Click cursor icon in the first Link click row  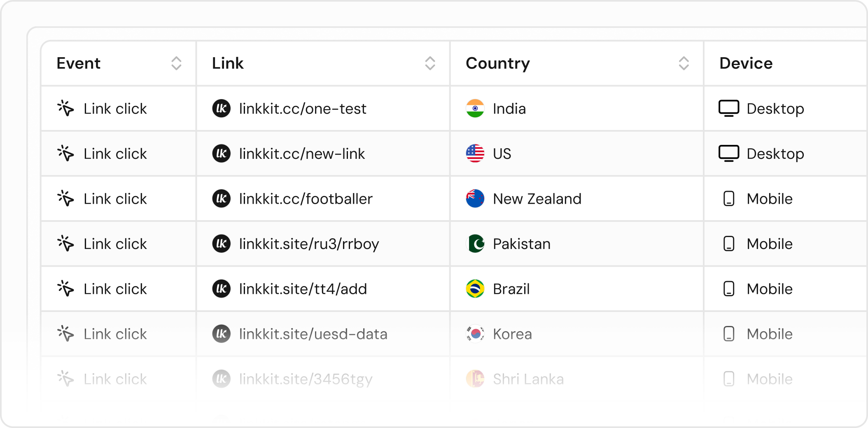point(65,109)
